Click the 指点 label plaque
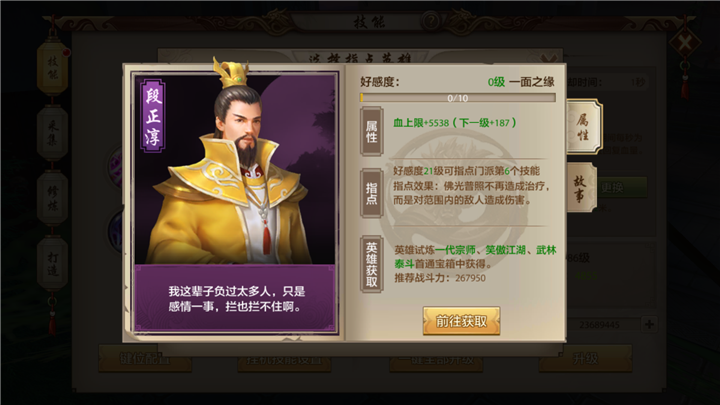Screen dimensions: 720x405 [371, 193]
